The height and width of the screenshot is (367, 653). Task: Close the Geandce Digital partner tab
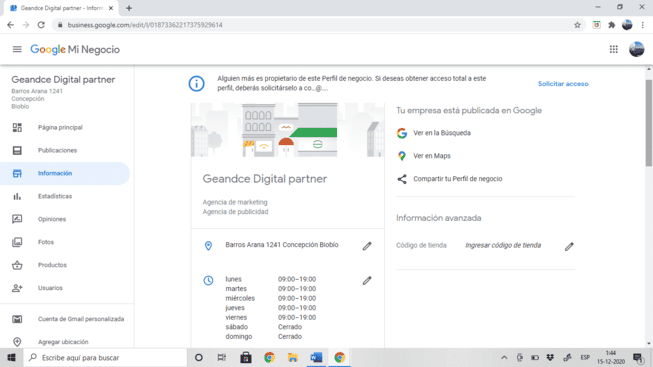pyautogui.click(x=111, y=8)
